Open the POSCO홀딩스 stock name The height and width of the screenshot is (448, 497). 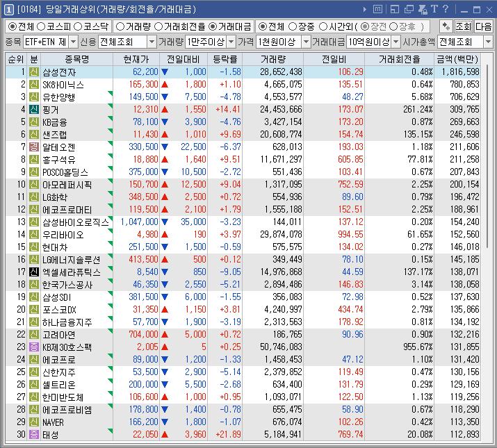click(65, 172)
